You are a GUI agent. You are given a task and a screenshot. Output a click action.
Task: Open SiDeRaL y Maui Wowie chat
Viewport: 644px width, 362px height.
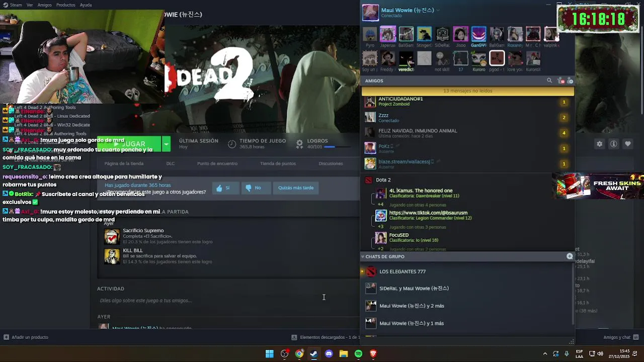click(467, 289)
